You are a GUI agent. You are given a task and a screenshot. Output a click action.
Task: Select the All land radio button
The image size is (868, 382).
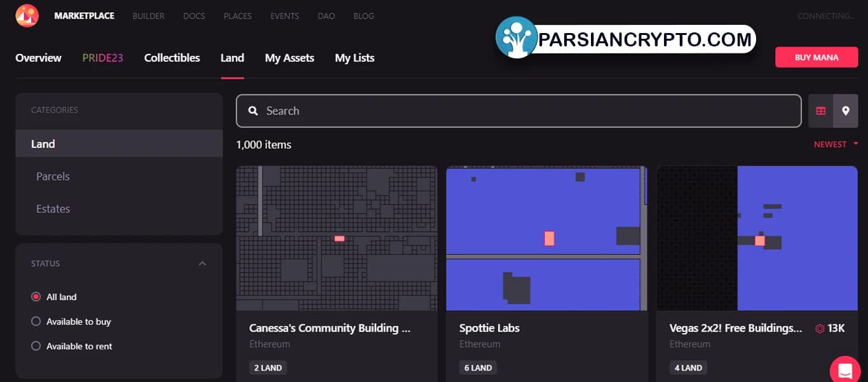(36, 297)
